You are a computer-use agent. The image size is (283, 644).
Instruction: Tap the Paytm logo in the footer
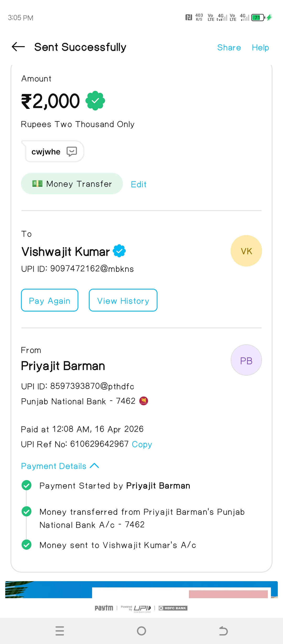point(104,608)
